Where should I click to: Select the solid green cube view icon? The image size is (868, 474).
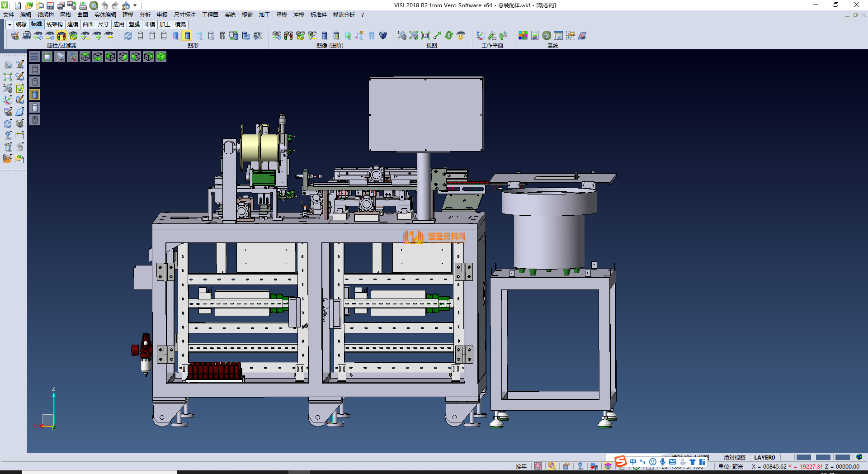point(161,57)
